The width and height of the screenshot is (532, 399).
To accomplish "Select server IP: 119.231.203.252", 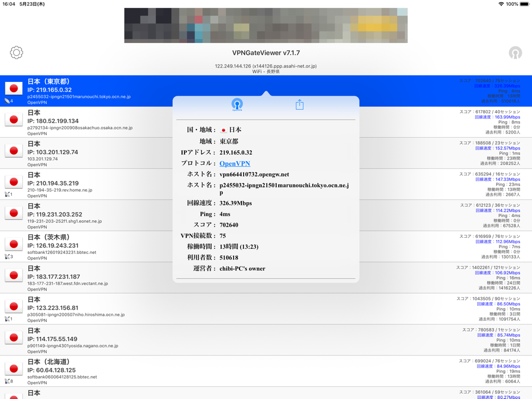I will coord(55,214).
